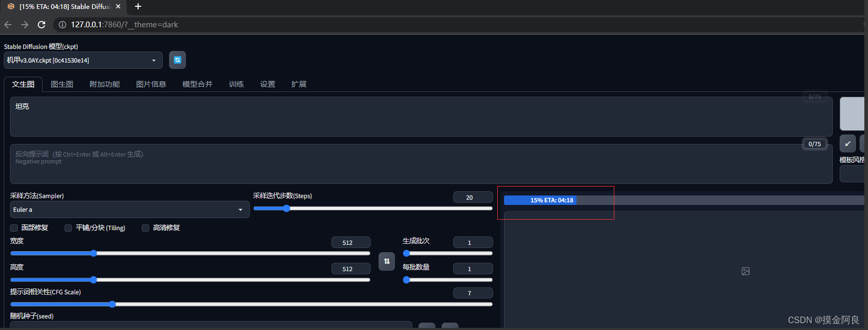The width and height of the screenshot is (868, 330).
Task: Click the 采样方法(Sampler) label
Action: coord(37,195)
